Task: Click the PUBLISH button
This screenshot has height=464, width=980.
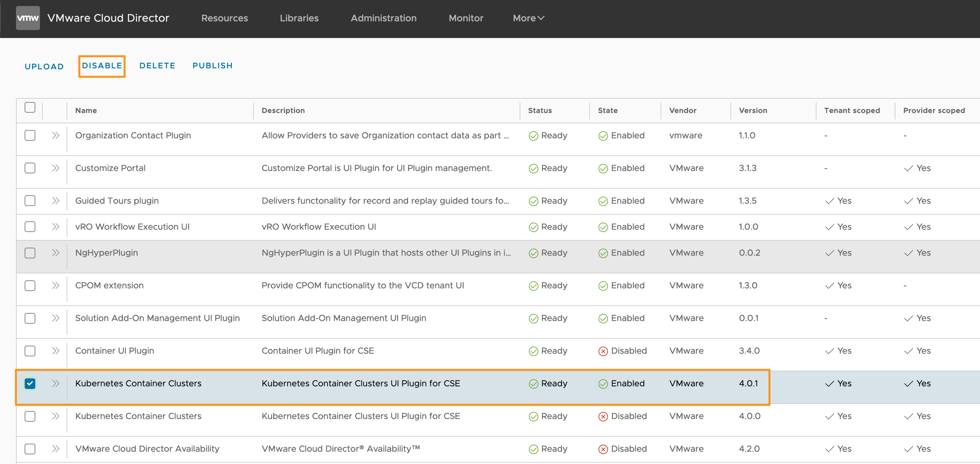Action: click(x=213, y=66)
